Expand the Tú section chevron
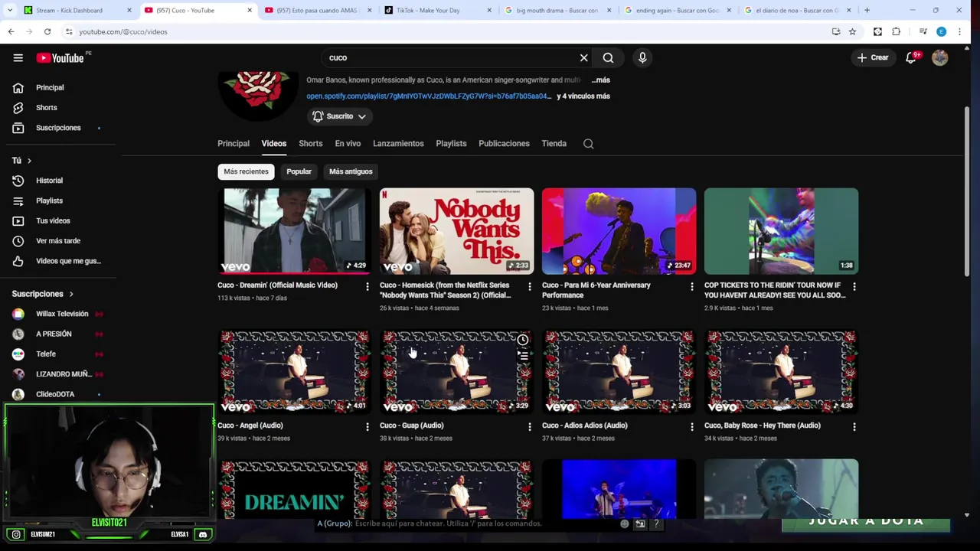The height and width of the screenshot is (551, 980). [x=29, y=161]
